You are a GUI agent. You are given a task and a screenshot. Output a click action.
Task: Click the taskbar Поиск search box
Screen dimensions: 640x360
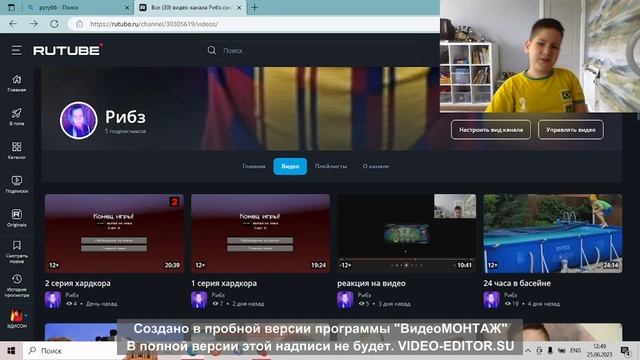(71, 351)
